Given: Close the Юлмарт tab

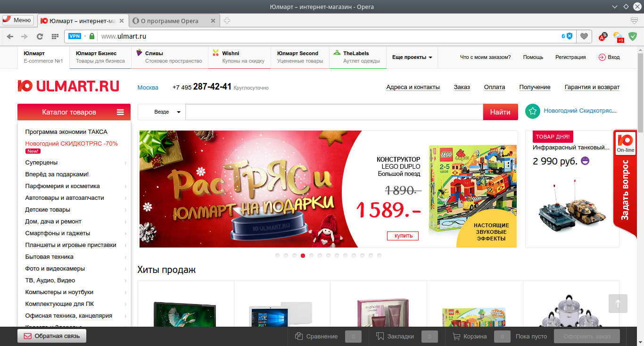Looking at the screenshot, I should click(122, 21).
